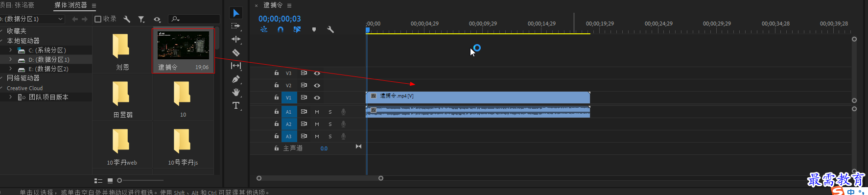Open the media browser search dropdown
The width and height of the screenshot is (868, 195).
coord(175,19)
